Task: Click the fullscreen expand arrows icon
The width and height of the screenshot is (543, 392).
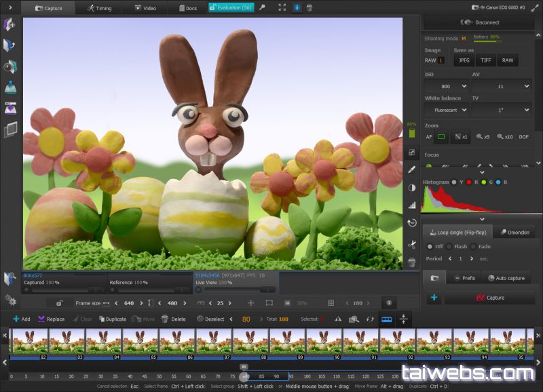Action: click(282, 7)
